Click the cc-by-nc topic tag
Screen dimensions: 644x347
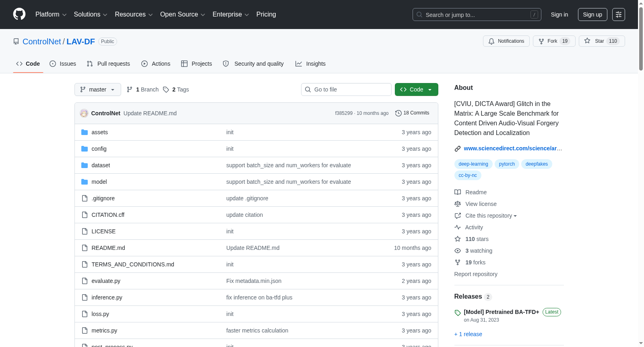[468, 175]
